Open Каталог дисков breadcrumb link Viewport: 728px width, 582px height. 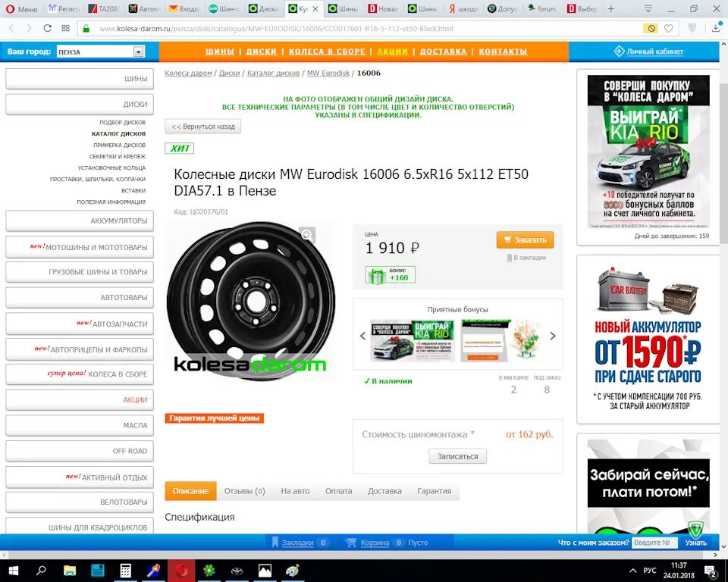point(273,73)
